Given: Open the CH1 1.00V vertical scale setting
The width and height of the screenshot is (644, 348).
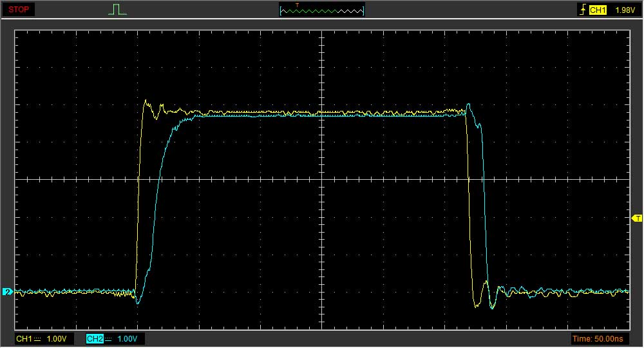Looking at the screenshot, I should coord(57,338).
